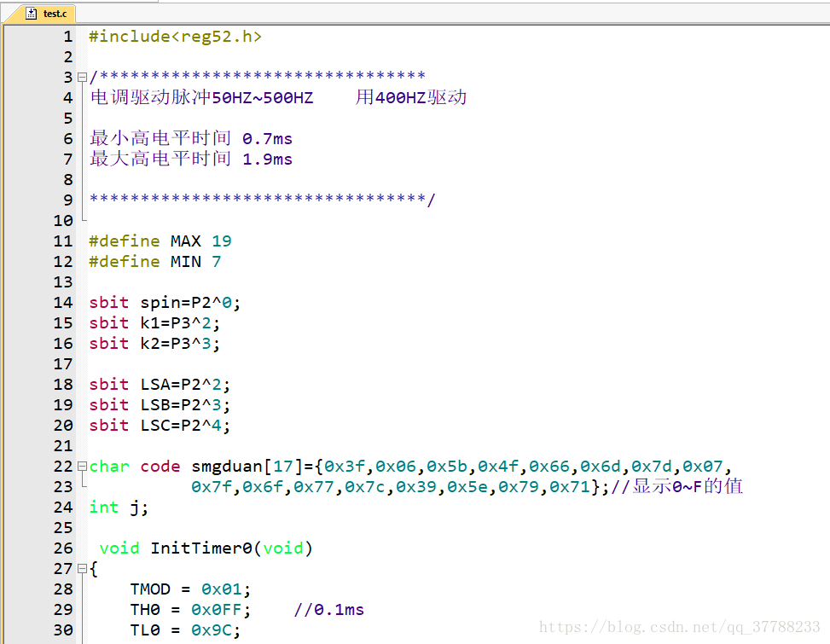Click the sbit spin=P2^0; declaration
Screen dimensions: 830x644
(165, 303)
